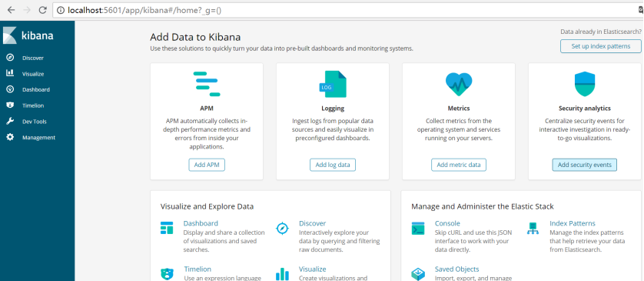
Task: Click the Metrics heartbeat icon
Action: pyautogui.click(x=459, y=84)
